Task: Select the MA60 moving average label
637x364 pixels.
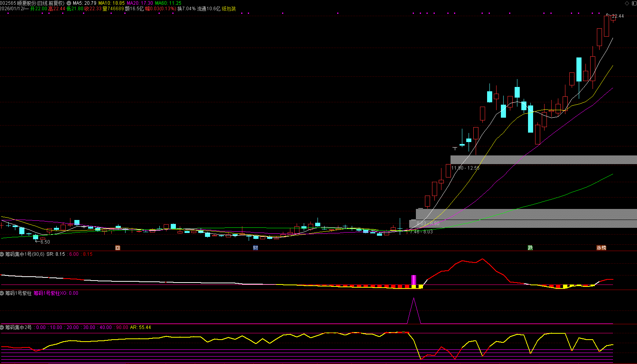Action: (x=168, y=3)
